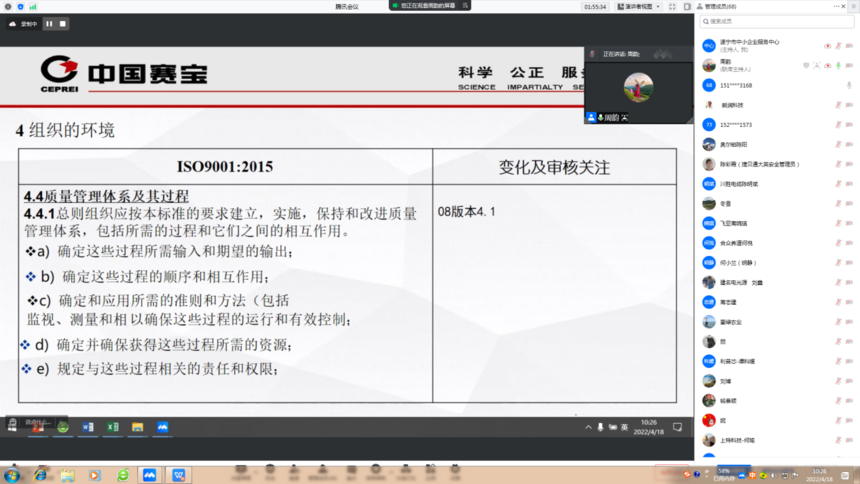This screenshot has height=484, width=860.
Task: Open 360 browser green taskbar icon
Action: coord(123,475)
